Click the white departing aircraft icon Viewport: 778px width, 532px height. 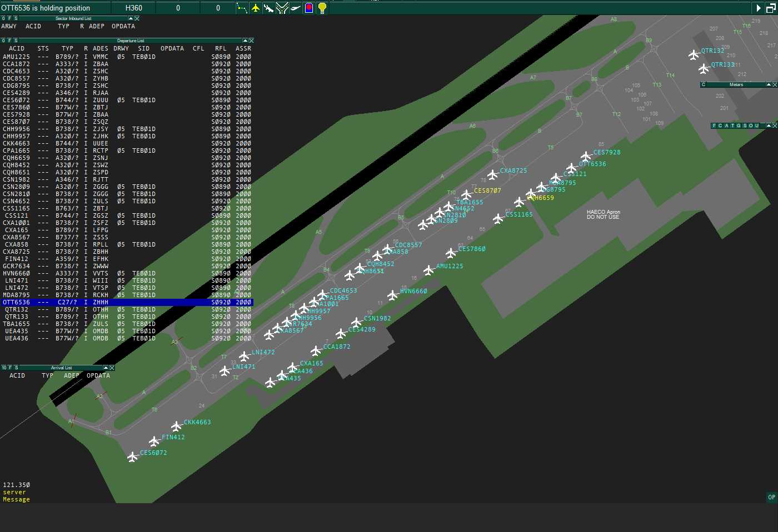pos(295,8)
